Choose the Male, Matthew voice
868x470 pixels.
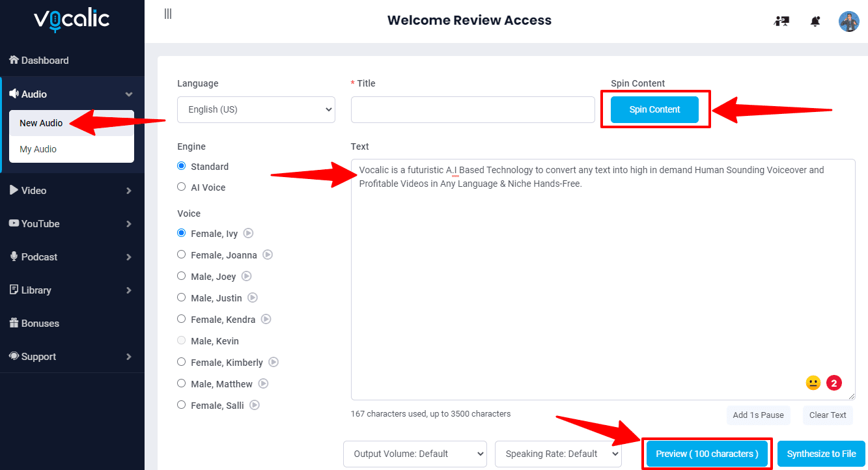point(182,383)
